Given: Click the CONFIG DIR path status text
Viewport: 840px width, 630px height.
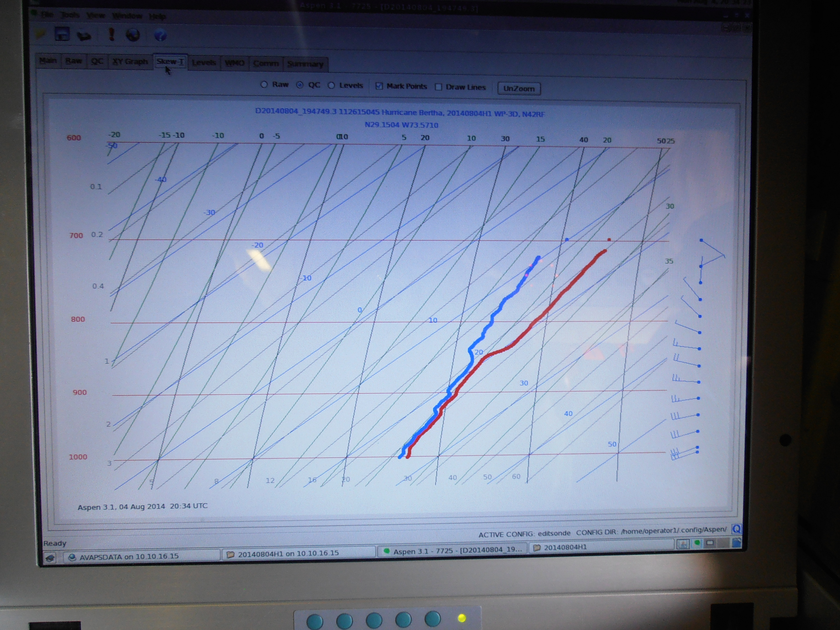Looking at the screenshot, I should 651,531.
